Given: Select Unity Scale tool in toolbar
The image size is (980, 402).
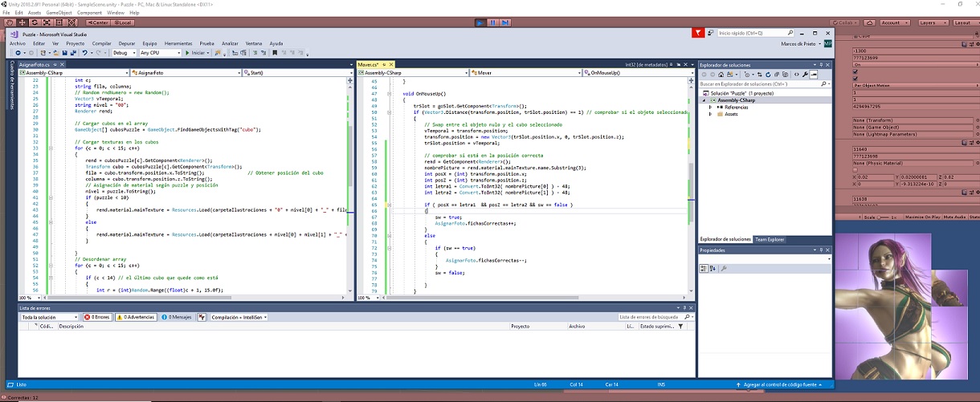Looking at the screenshot, I should point(47,22).
